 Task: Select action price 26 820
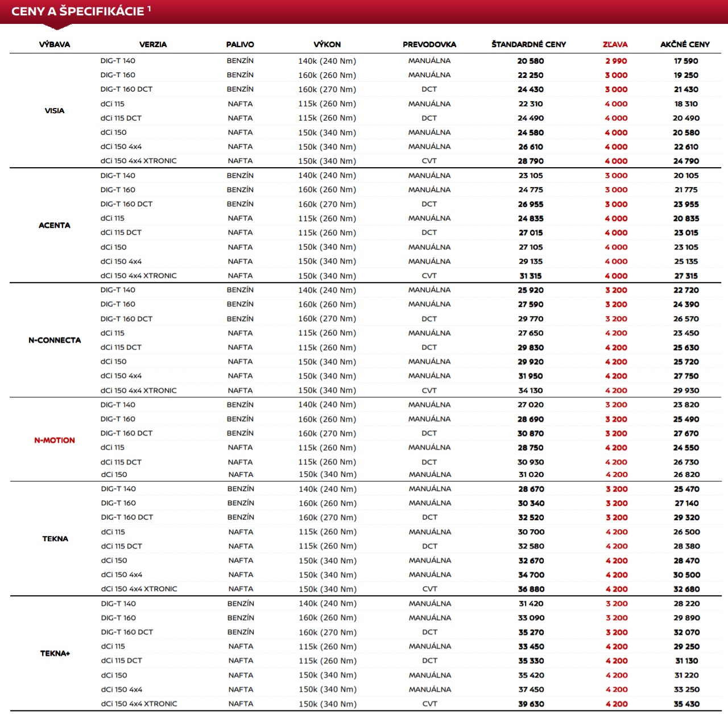(x=686, y=475)
